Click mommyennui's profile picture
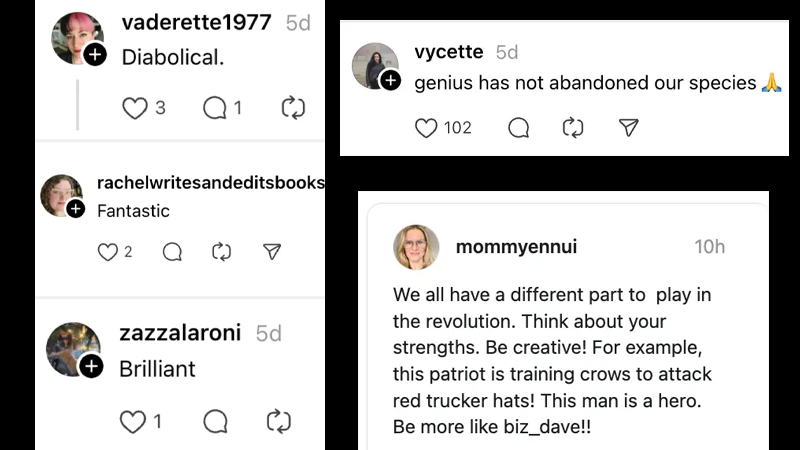800x450 pixels. click(416, 247)
